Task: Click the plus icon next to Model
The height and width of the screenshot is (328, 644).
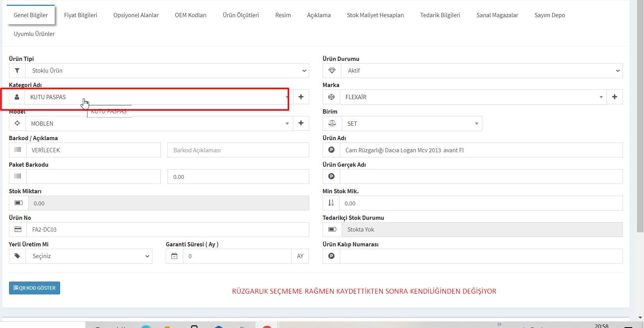Action: tap(301, 123)
